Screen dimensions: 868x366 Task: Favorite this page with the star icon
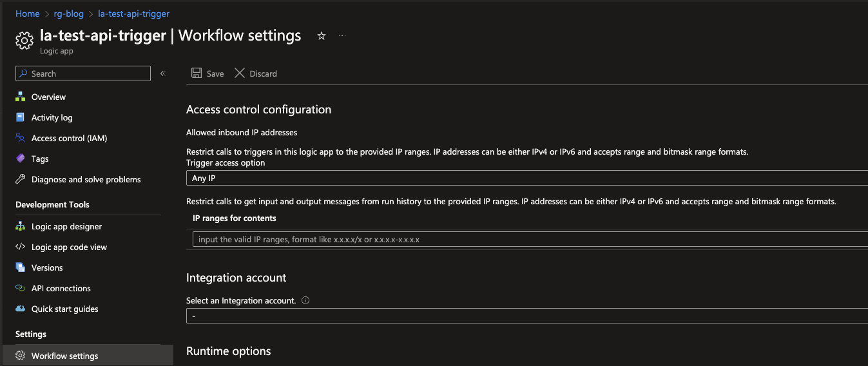tap(322, 36)
